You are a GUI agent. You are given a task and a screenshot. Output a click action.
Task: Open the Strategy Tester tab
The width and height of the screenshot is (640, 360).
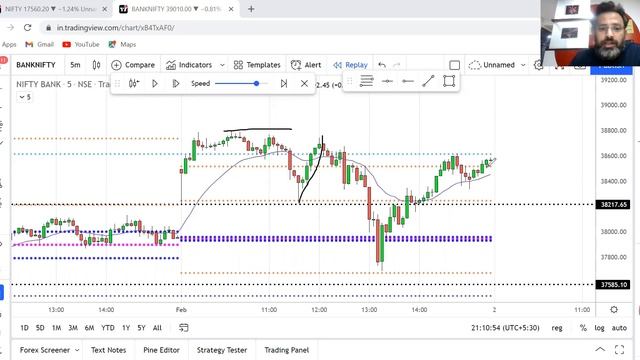point(222,350)
